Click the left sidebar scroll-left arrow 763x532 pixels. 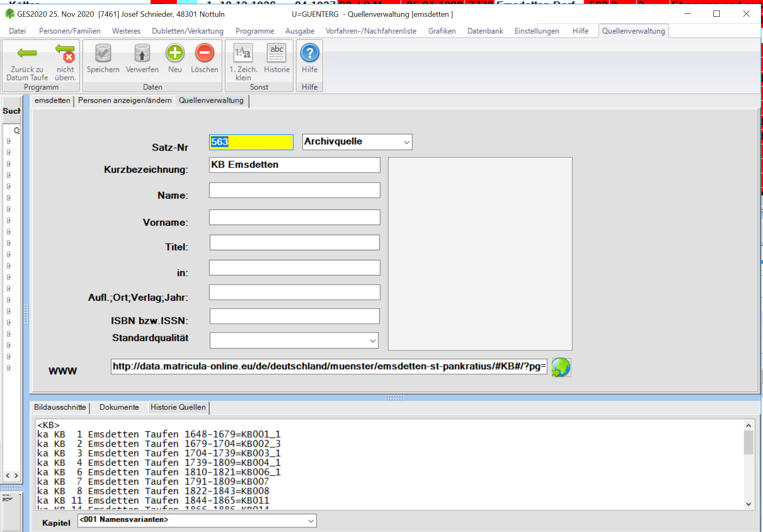8,476
